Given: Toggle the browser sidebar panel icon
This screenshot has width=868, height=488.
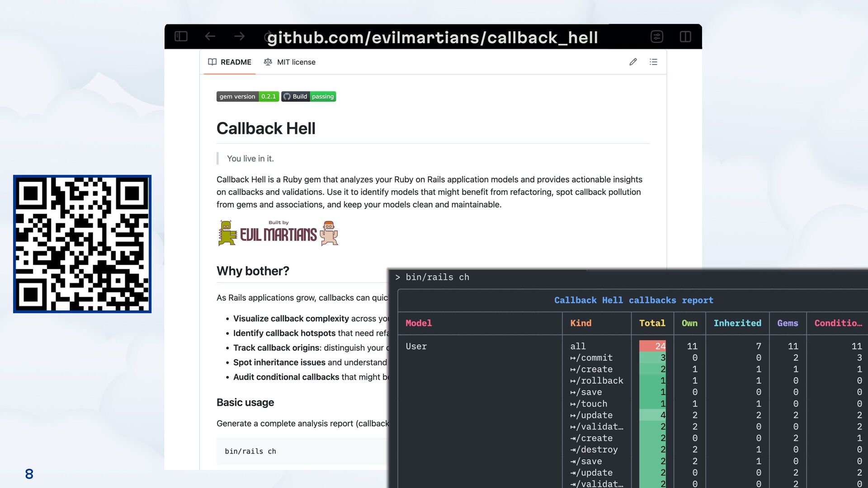Looking at the screenshot, I should [x=181, y=36].
